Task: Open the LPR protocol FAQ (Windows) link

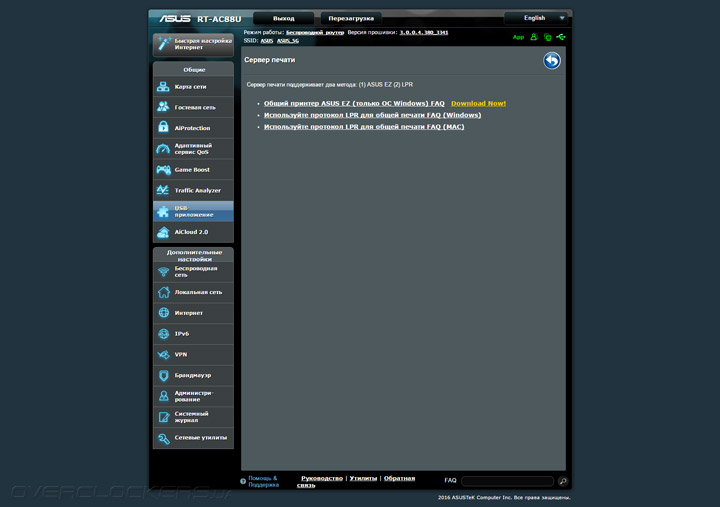Action: coord(372,115)
